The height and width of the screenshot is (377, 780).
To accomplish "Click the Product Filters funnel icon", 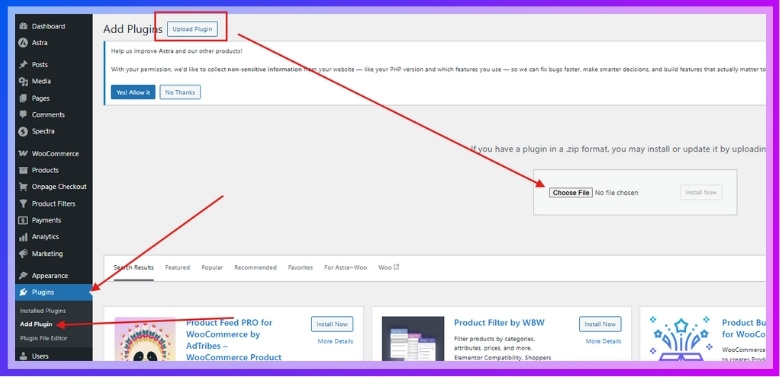I will click(x=23, y=204).
